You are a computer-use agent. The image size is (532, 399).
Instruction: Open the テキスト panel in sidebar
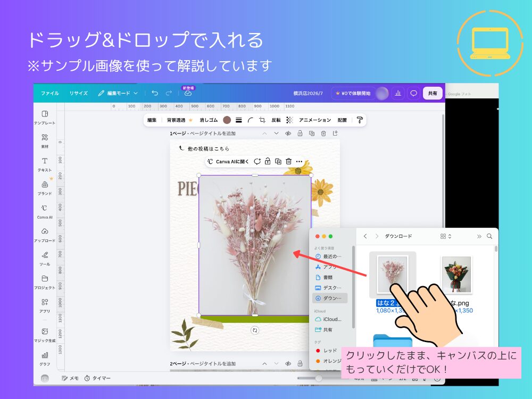pyautogui.click(x=45, y=164)
